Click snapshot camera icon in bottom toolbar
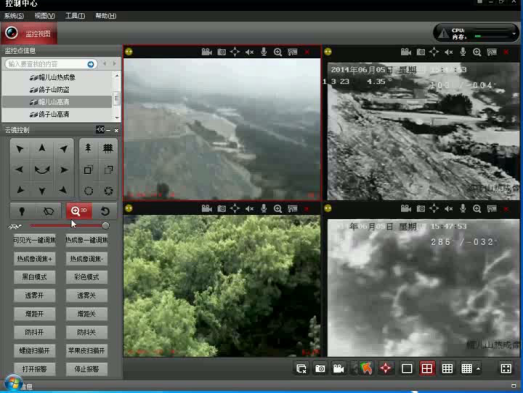This screenshot has width=523, height=393. tap(320, 368)
